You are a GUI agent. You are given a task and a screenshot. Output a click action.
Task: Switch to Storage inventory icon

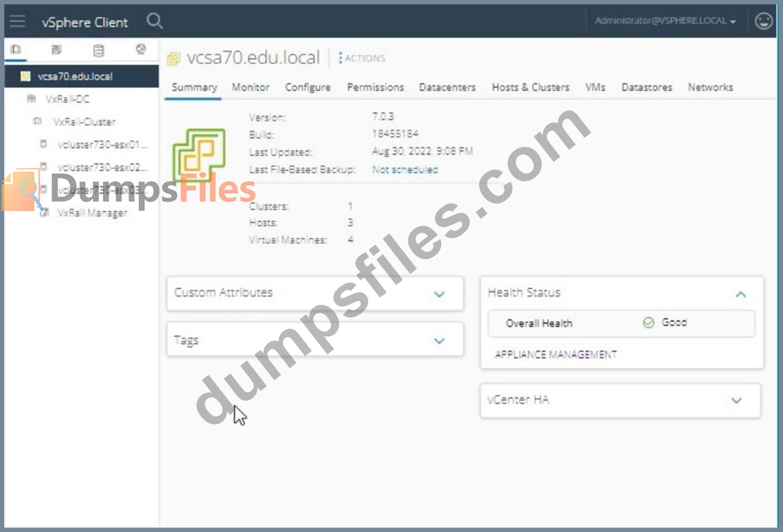98,50
